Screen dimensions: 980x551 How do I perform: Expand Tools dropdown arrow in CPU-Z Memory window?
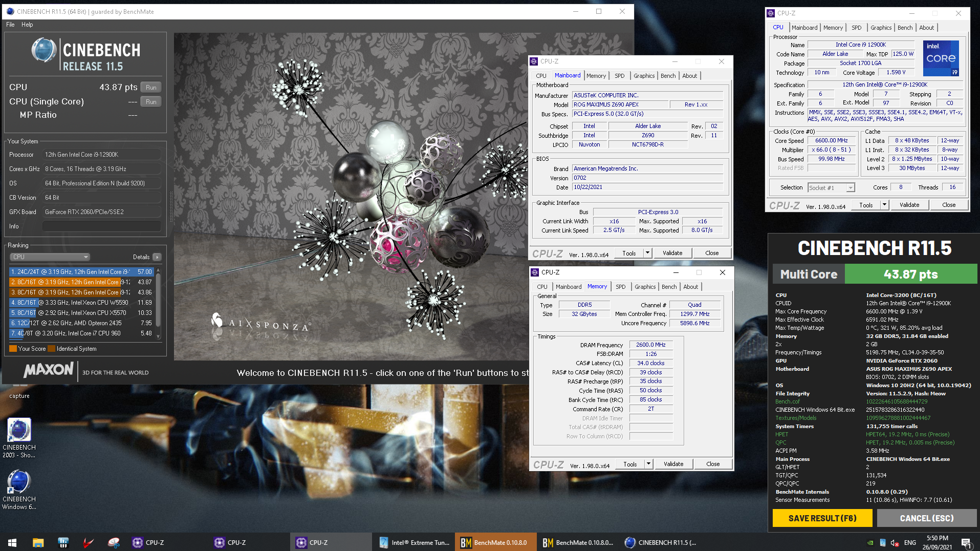click(648, 464)
